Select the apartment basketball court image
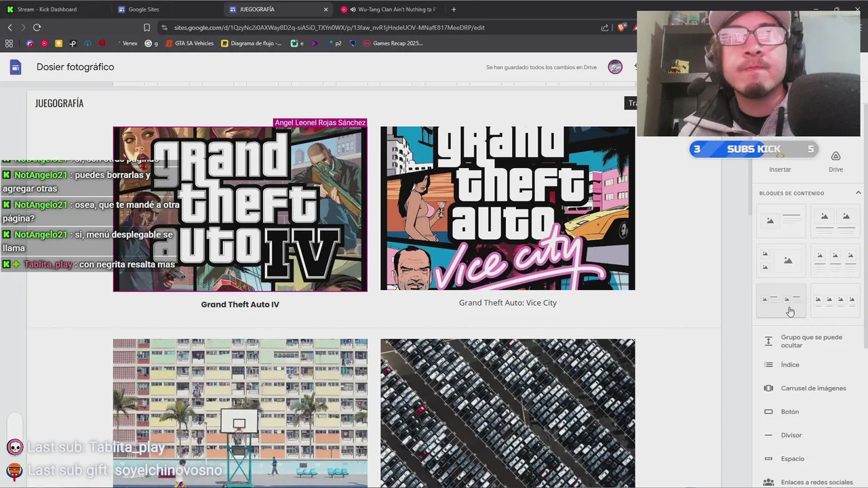The image size is (868, 488). pyautogui.click(x=240, y=413)
